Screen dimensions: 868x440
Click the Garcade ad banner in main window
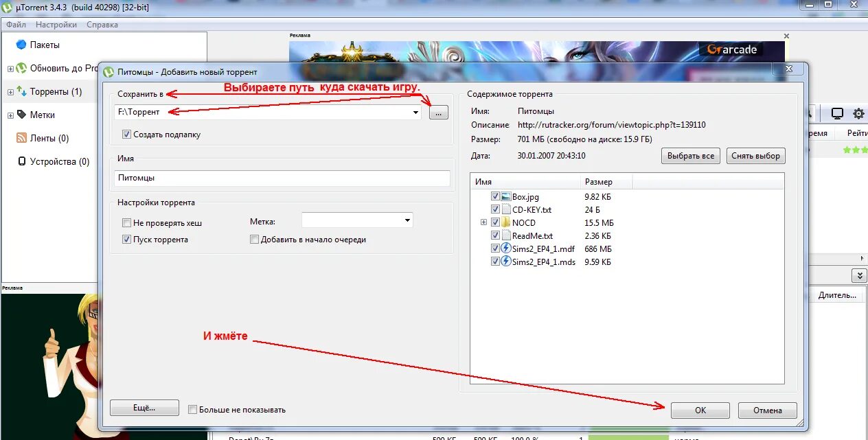point(536,51)
